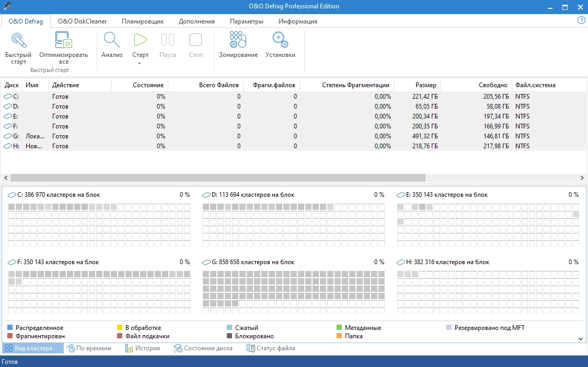Image resolution: width=588 pixels, height=367 pixels.
Task: Open Зонирование tool
Action: click(238, 40)
